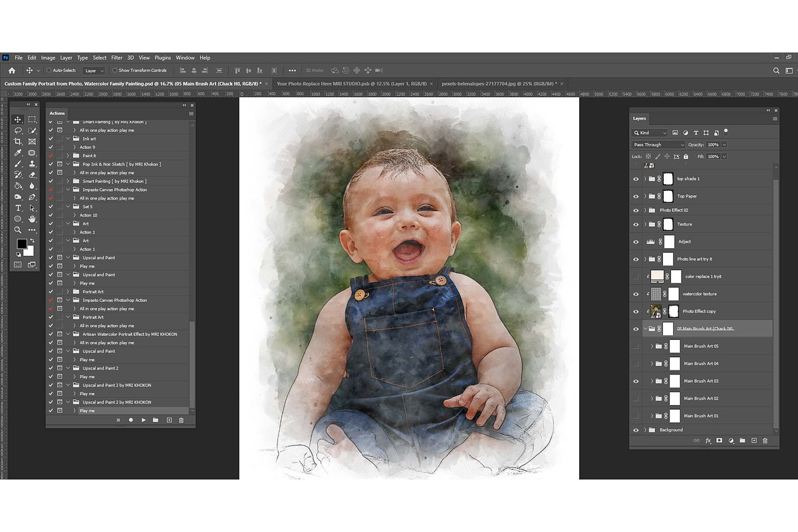
Task: Filter for type layers in the Layers panel
Action: point(696,133)
